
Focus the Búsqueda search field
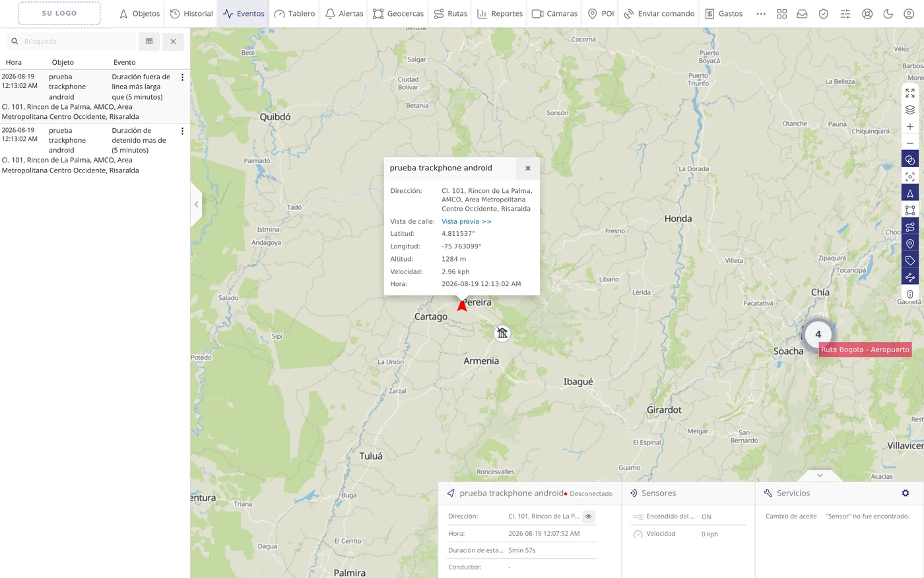pyautogui.click(x=71, y=41)
